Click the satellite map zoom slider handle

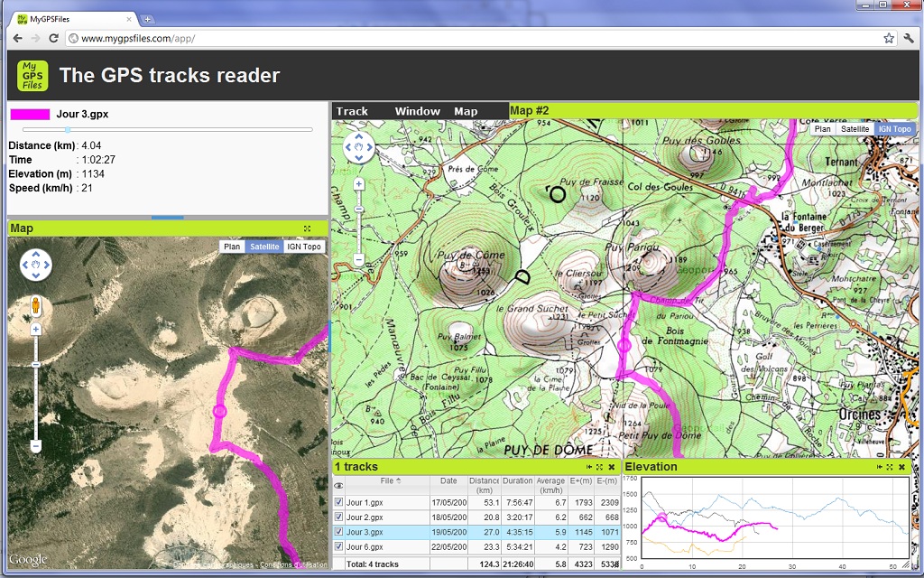click(x=36, y=365)
